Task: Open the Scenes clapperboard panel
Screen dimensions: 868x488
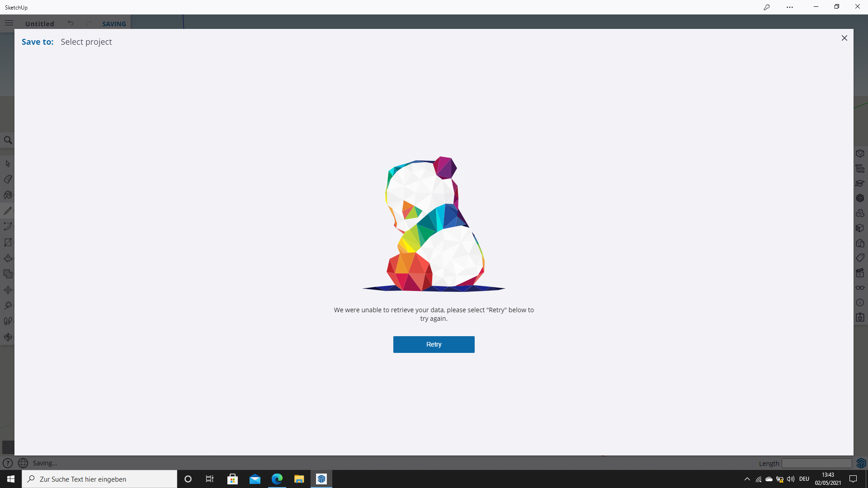Action: pos(860,273)
